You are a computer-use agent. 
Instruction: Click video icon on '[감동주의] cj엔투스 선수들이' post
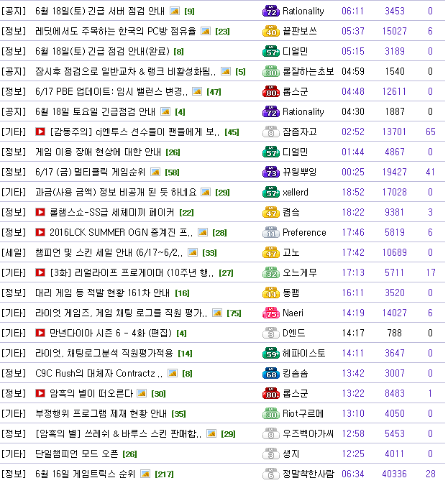tap(40, 132)
